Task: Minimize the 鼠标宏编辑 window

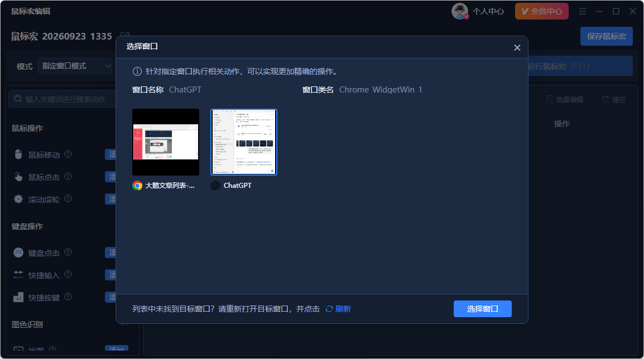Action: click(599, 12)
